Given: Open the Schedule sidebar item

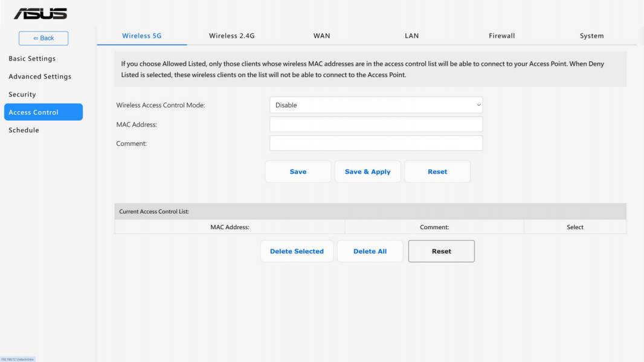Looking at the screenshot, I should pos(24,130).
